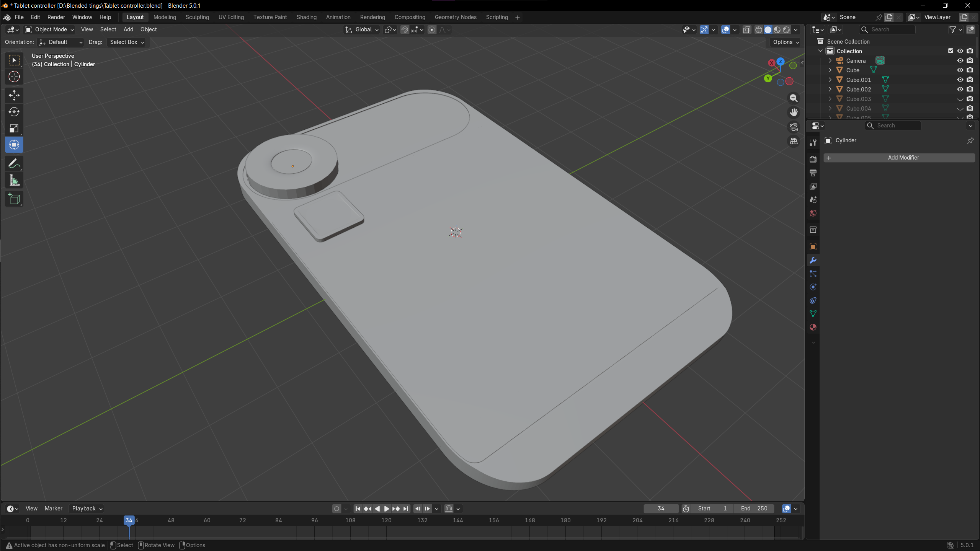Click frame 120 on timeline ruler
Screen dimensions: 980x551
click(386, 520)
